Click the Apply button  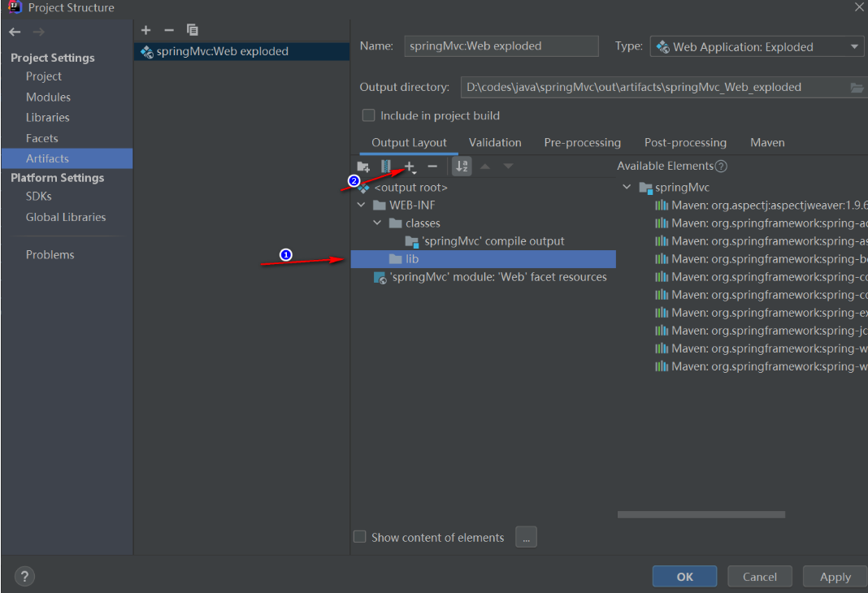(835, 577)
